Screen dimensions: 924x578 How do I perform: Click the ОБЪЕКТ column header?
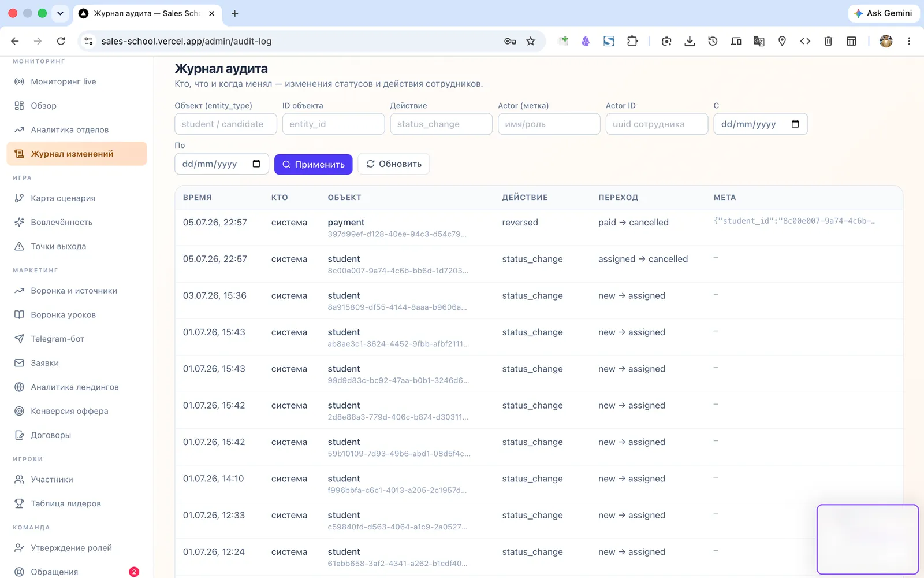345,198
